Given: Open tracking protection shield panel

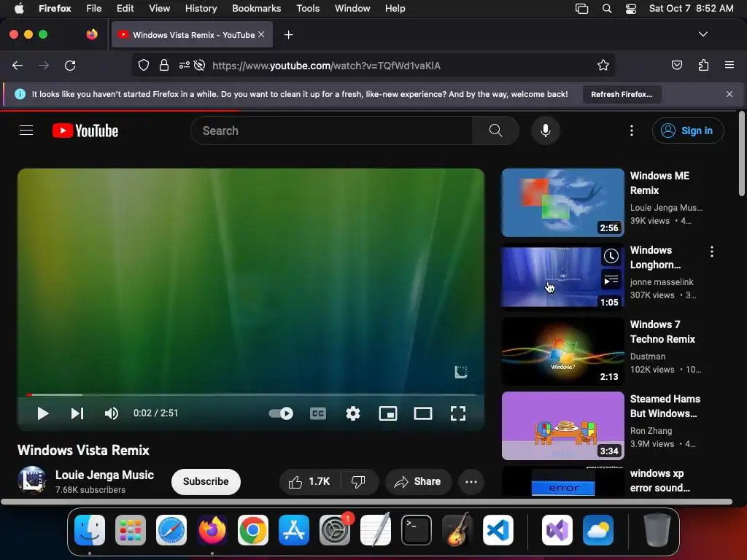Looking at the screenshot, I should coord(144,65).
